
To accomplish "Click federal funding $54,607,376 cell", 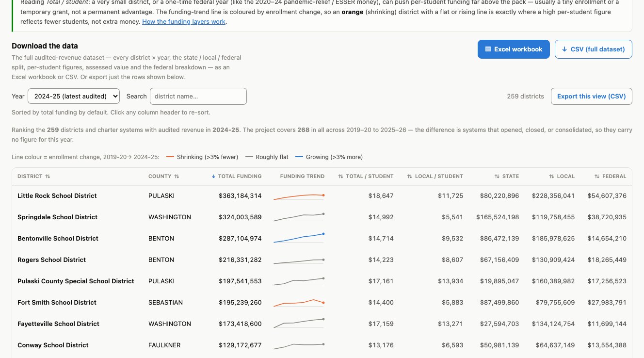I will (x=607, y=195).
